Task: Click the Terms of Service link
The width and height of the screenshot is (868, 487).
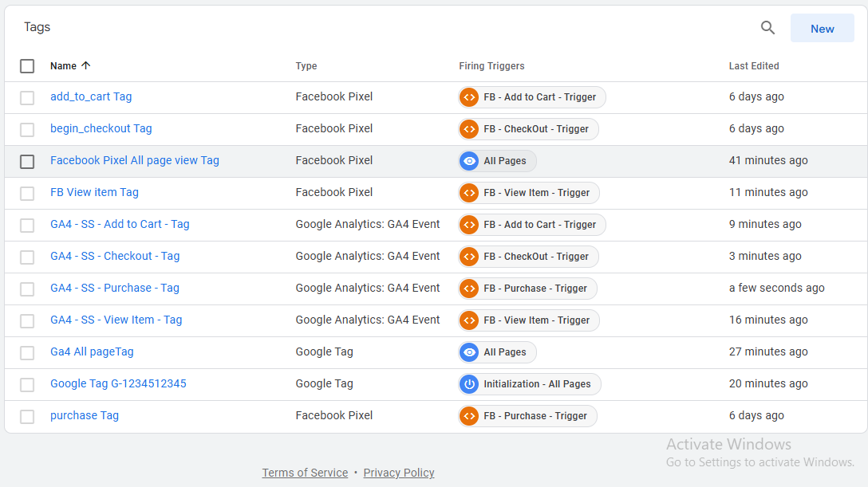Action: click(x=305, y=473)
